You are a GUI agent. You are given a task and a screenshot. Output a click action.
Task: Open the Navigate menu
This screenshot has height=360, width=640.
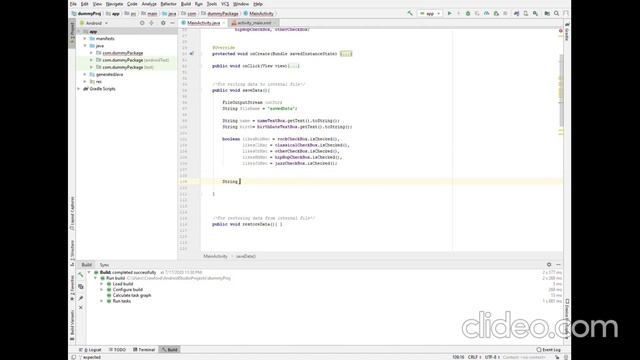114,4
